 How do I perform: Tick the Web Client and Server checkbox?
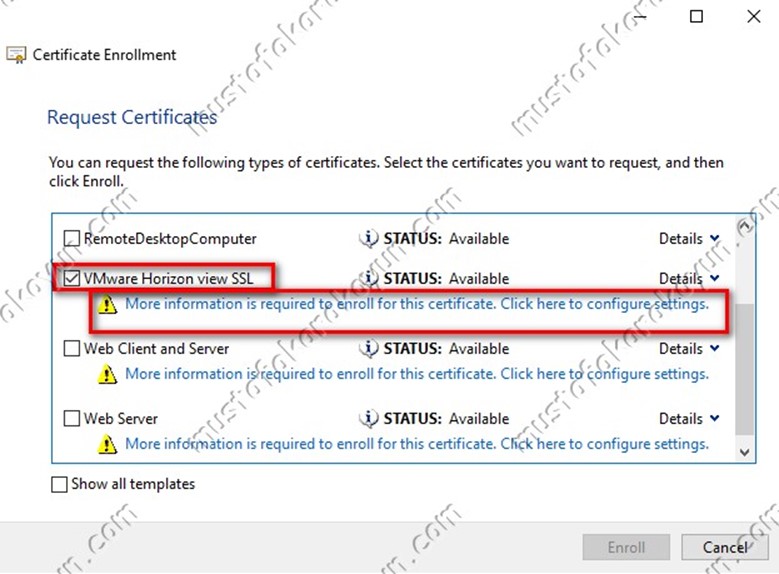pyautogui.click(x=72, y=349)
